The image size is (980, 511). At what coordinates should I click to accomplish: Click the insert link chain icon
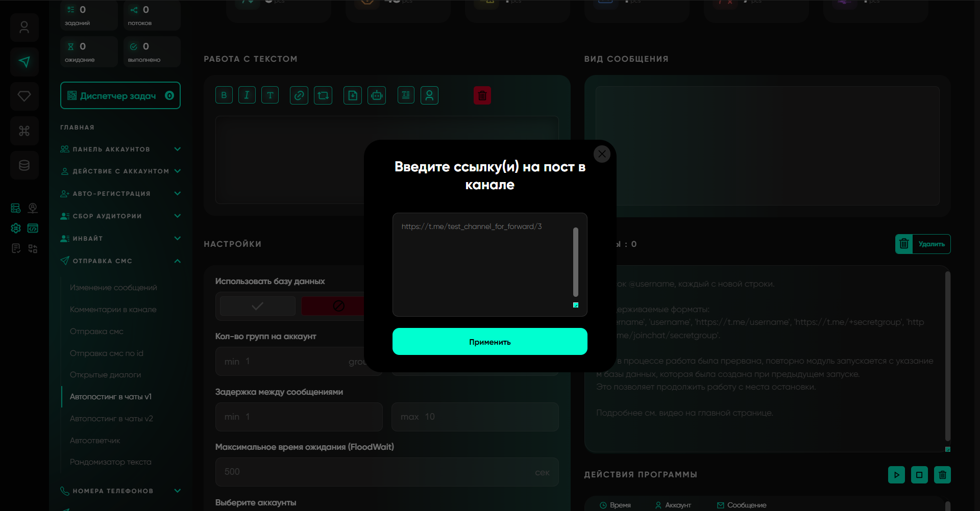299,95
